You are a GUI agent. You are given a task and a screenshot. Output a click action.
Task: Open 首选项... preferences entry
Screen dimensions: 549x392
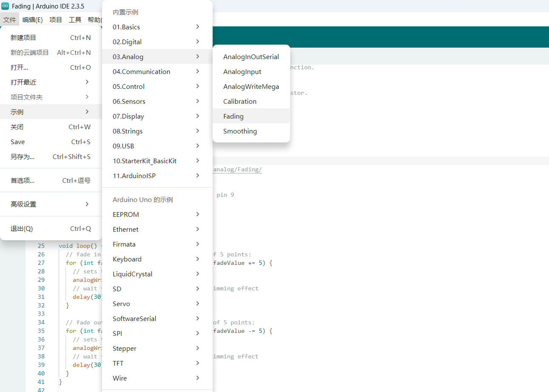pos(51,180)
